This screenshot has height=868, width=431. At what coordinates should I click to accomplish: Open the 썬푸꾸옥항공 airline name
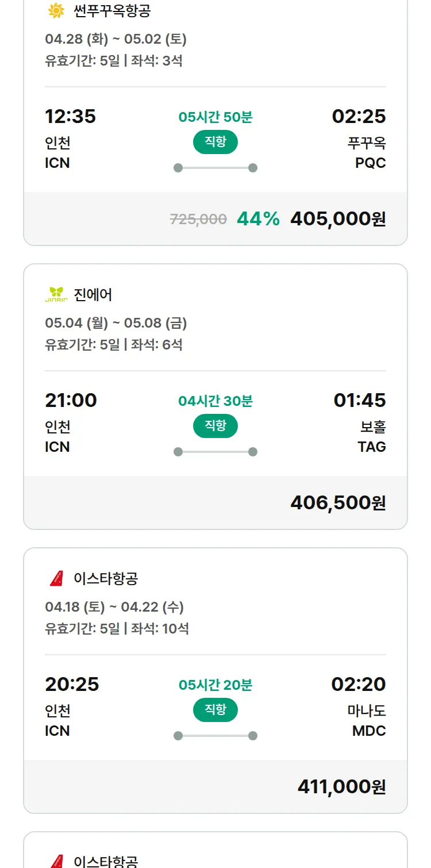coord(113,10)
